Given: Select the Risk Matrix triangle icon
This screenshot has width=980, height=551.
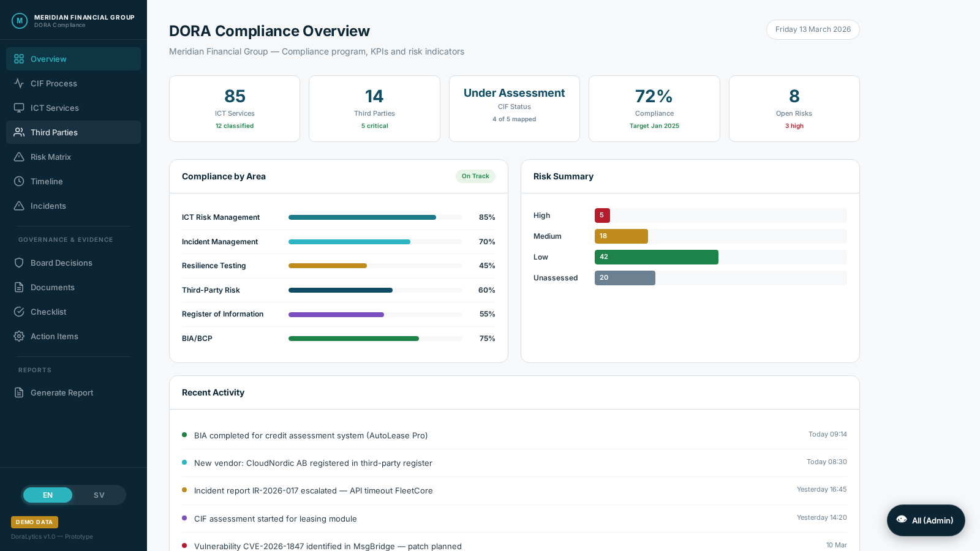Looking at the screenshot, I should [x=19, y=157].
